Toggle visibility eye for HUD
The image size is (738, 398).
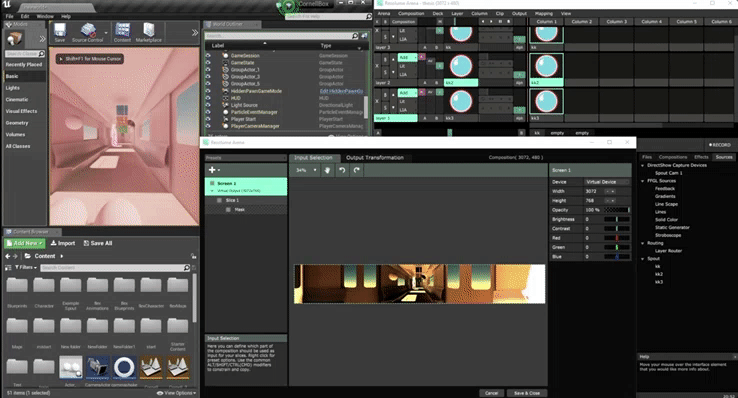coord(208,98)
